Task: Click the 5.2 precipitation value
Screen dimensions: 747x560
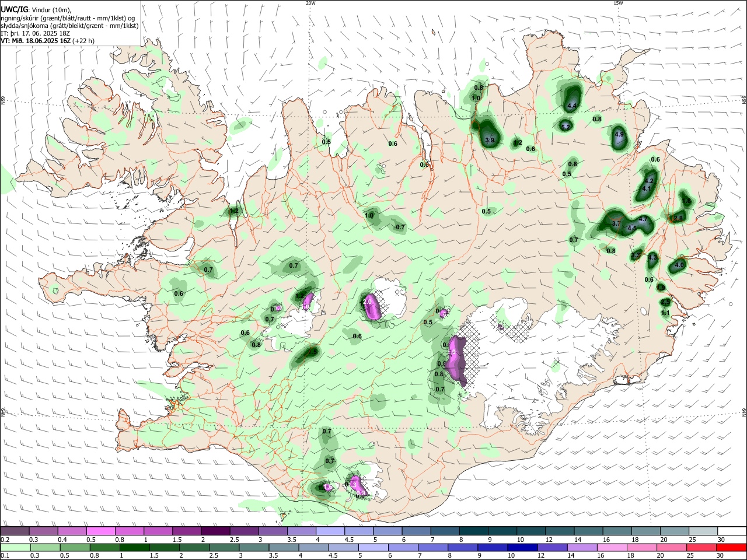Action: point(566,127)
